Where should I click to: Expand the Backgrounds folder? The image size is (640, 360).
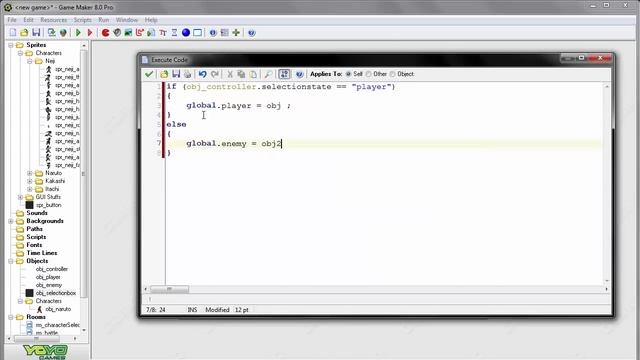11,221
